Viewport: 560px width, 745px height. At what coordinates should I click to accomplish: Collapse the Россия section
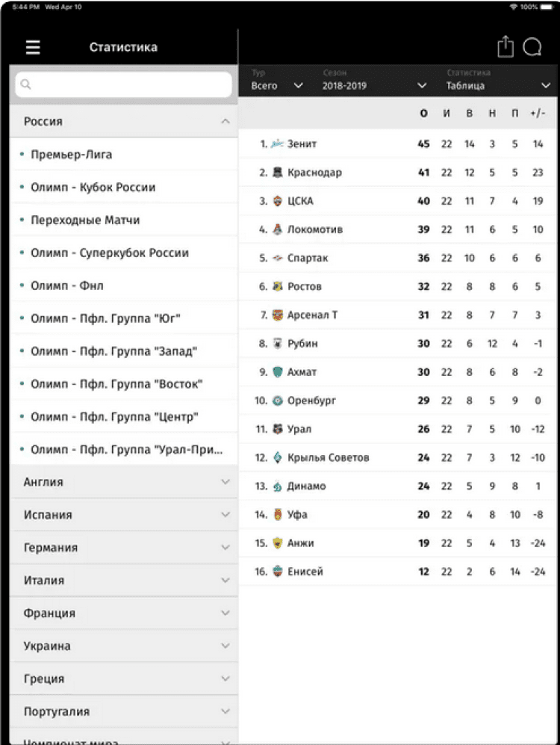225,121
